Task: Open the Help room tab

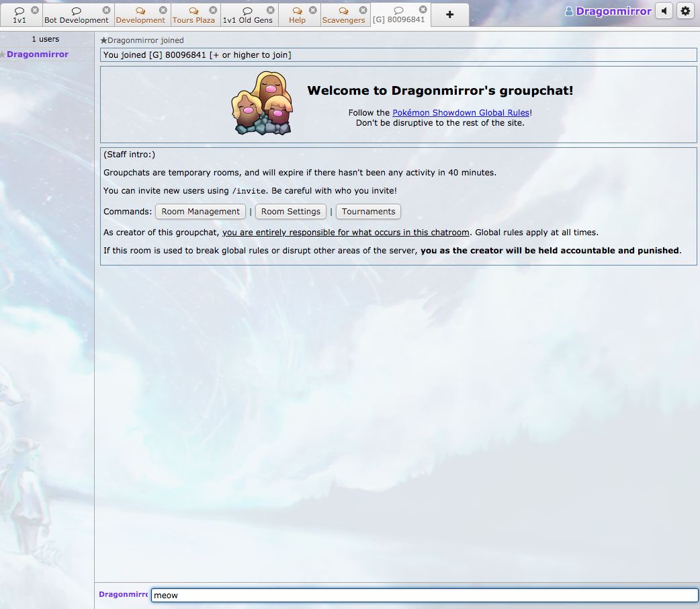Action: 297,15
